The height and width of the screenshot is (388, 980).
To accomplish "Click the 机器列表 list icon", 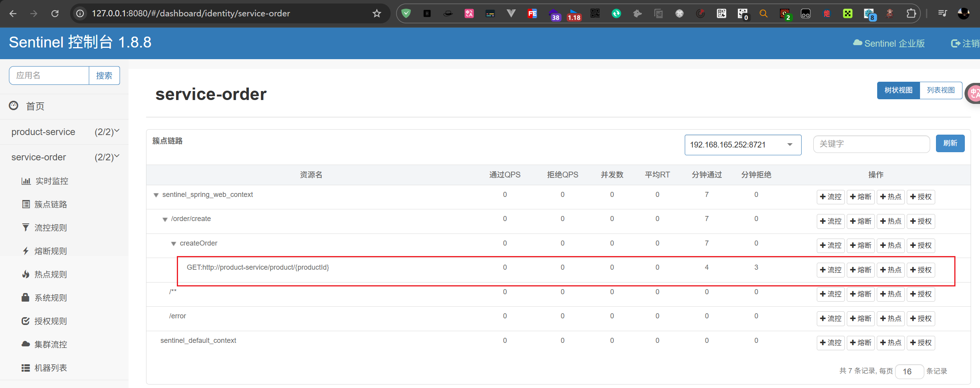I will (x=26, y=368).
